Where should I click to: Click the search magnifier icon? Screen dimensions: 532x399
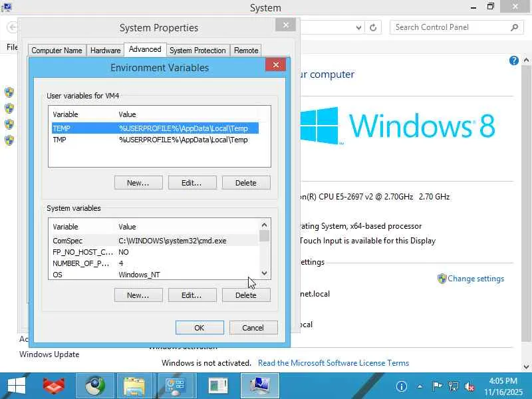pos(514,27)
